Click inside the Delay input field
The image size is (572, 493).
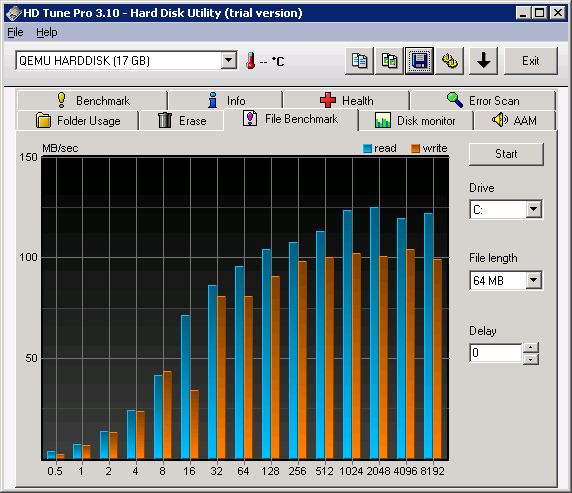[495, 353]
